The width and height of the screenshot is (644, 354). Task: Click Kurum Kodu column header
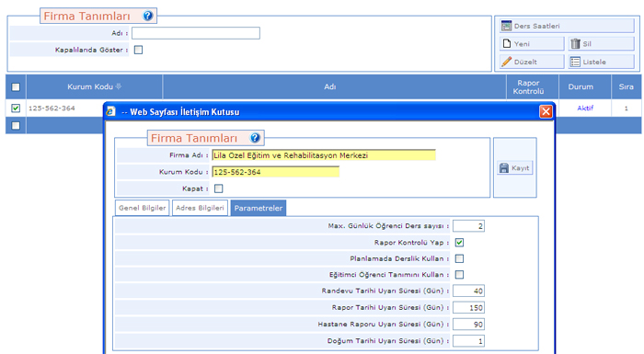click(94, 86)
